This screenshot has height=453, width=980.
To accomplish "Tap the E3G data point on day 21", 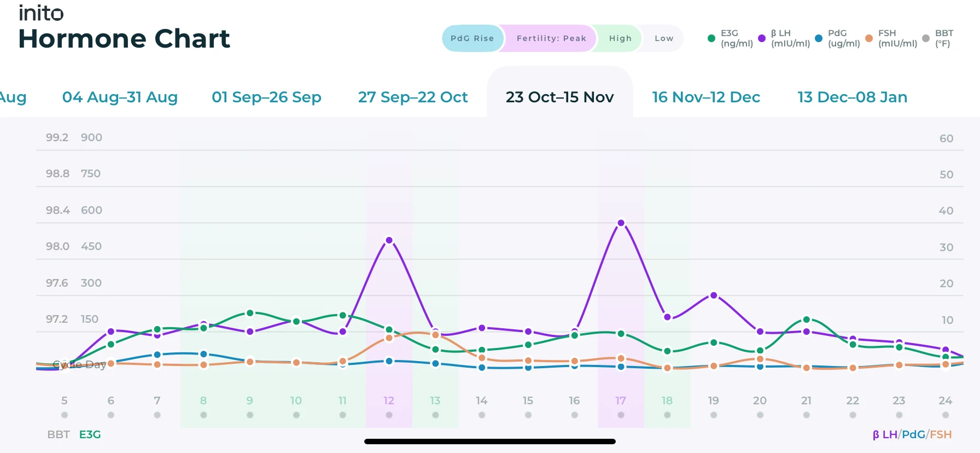I will 806,320.
